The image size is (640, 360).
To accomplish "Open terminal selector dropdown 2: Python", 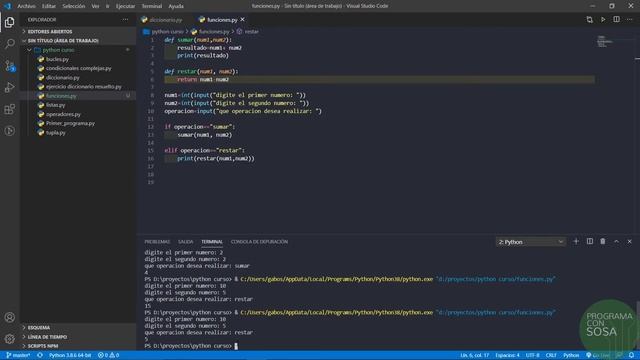I will (531, 242).
